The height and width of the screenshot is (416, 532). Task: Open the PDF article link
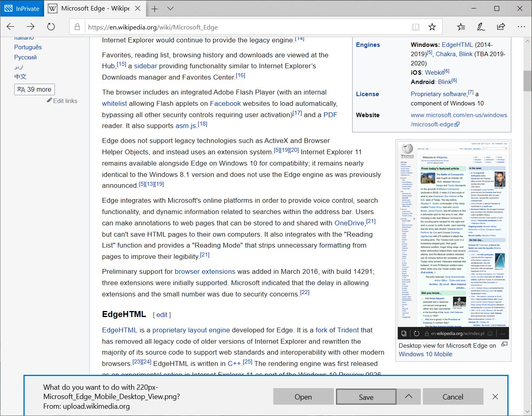pyautogui.click(x=330, y=115)
